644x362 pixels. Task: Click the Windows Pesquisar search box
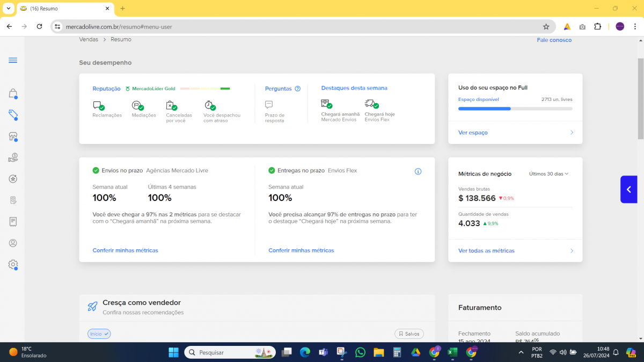[x=230, y=352]
